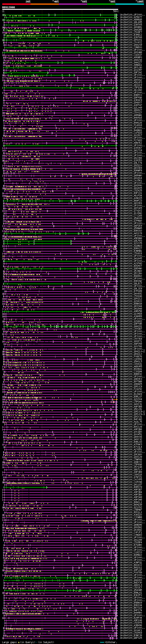Screen dimensions: 146x644
Task: Select hit label UniRef100_Q2U304
Action: (x=131, y=399)
